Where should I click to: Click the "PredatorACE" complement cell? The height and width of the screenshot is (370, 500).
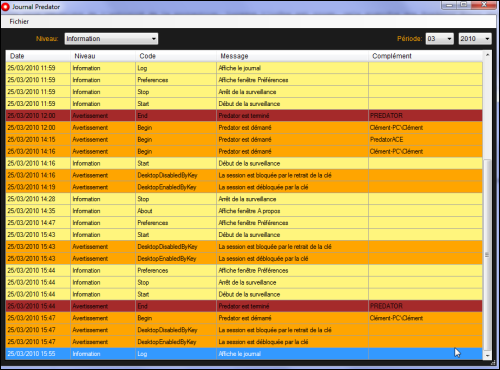pos(425,140)
